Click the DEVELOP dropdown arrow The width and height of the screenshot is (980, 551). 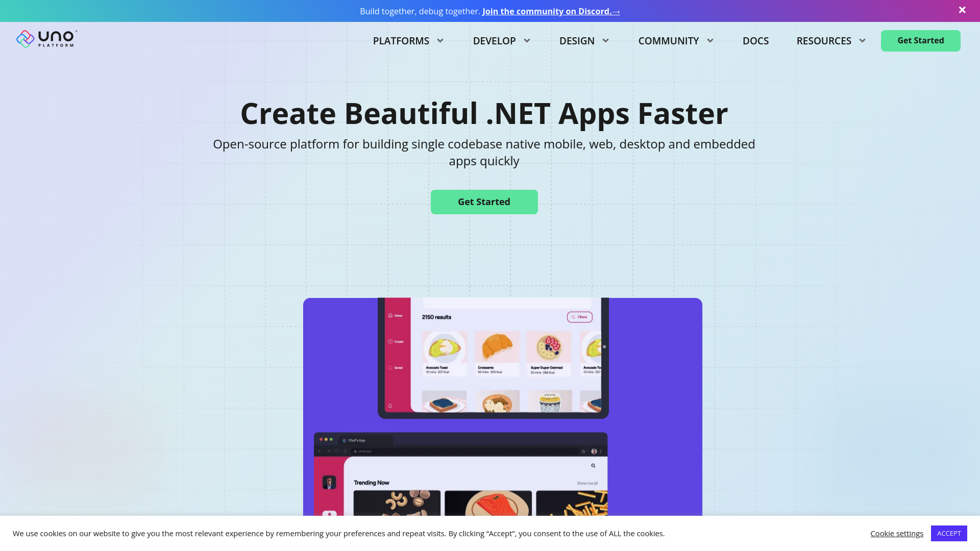click(x=526, y=40)
